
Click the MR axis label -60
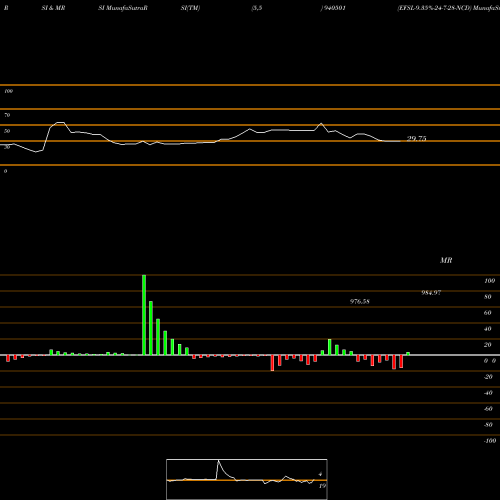[x=488, y=409]
